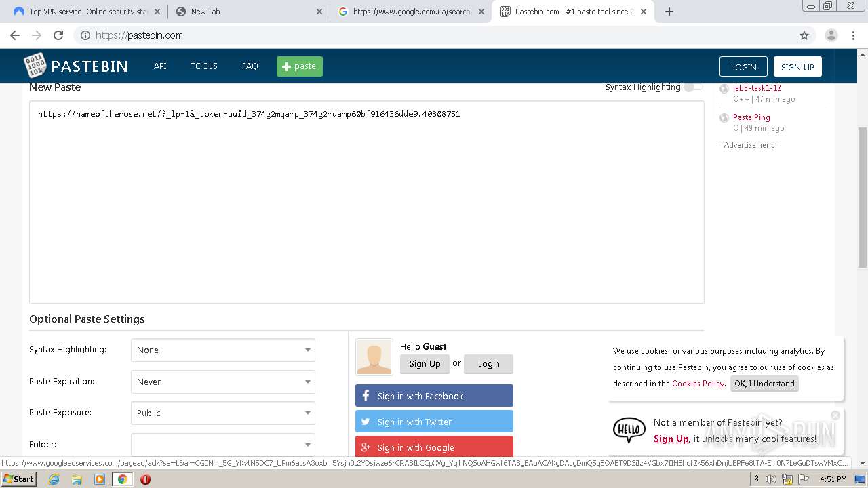The width and height of the screenshot is (868, 488).
Task: Click the page vertical scrollbar thumb
Action: 863,197
